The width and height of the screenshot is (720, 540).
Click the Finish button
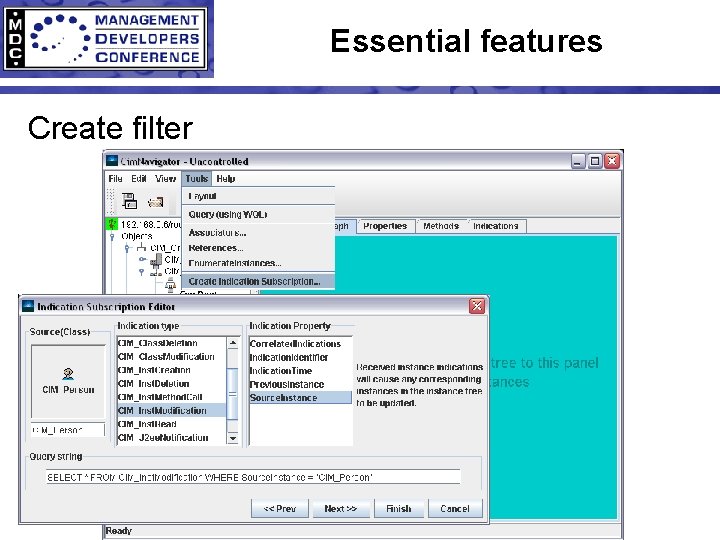point(399,509)
